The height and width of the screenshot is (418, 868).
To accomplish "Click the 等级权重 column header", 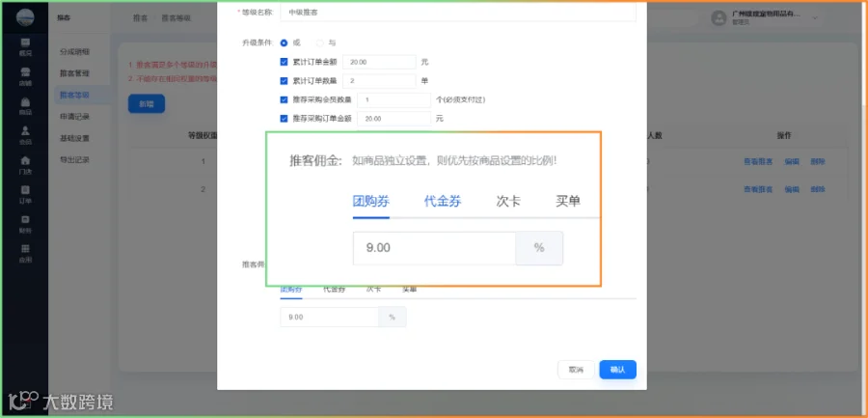I will tap(203, 135).
